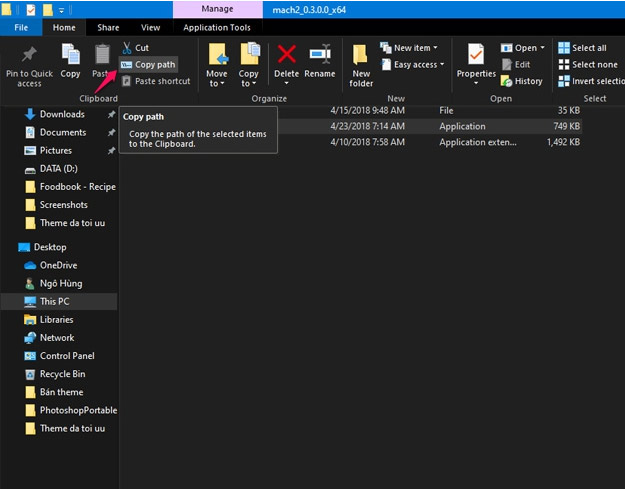This screenshot has height=489, width=625.
Task: Select This PC in navigation pane
Action: pos(54,301)
